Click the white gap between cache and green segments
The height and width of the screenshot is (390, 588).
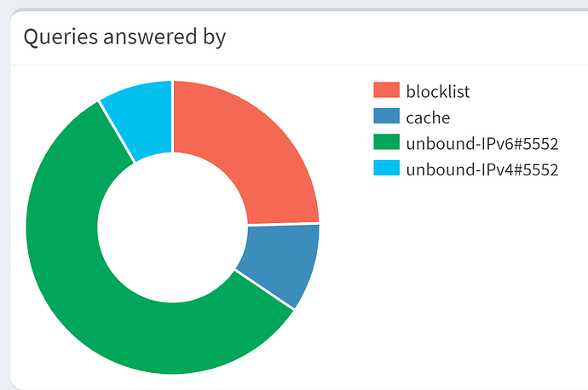264,291
